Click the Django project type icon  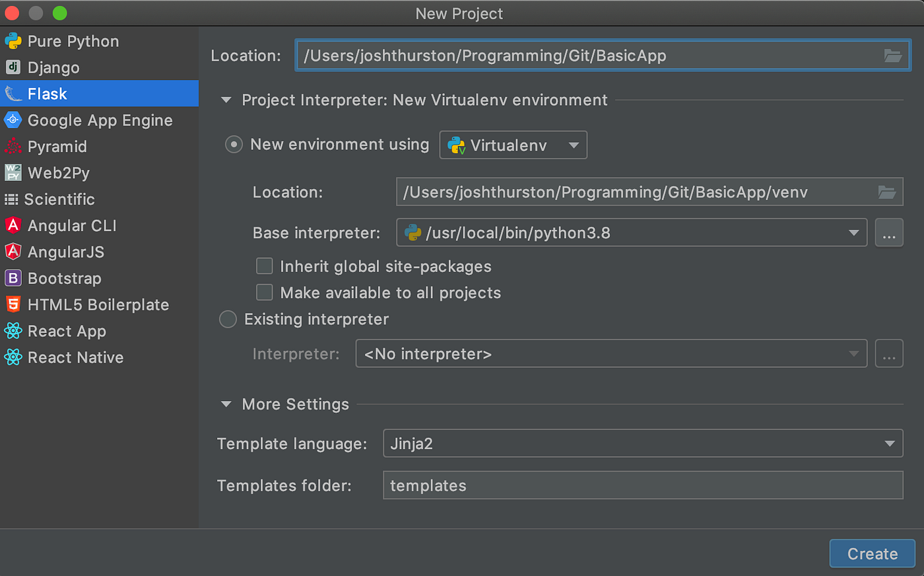pyautogui.click(x=13, y=67)
